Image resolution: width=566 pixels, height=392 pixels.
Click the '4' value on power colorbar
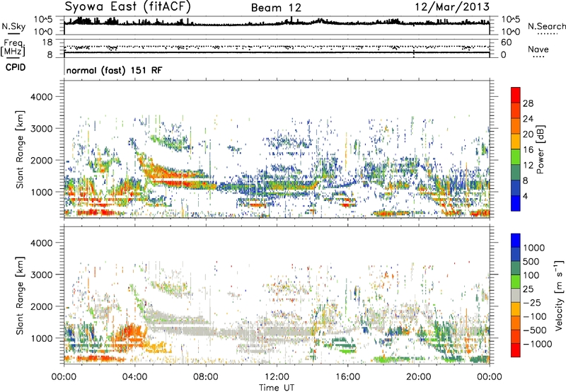click(x=526, y=197)
